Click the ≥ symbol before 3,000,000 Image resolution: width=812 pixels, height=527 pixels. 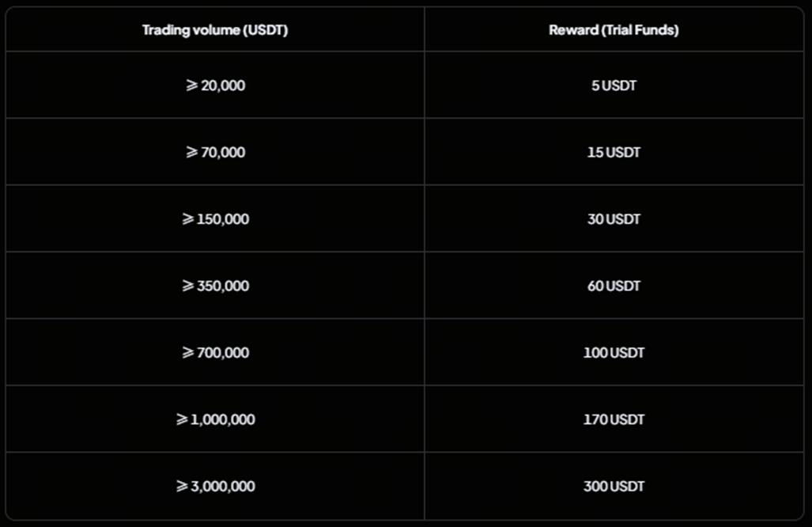click(x=182, y=487)
